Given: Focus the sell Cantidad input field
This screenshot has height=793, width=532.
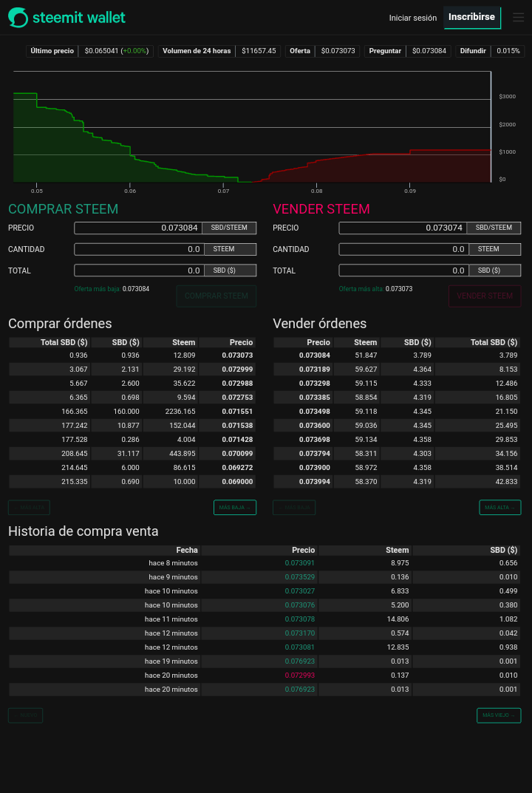Looking at the screenshot, I should coord(403,249).
